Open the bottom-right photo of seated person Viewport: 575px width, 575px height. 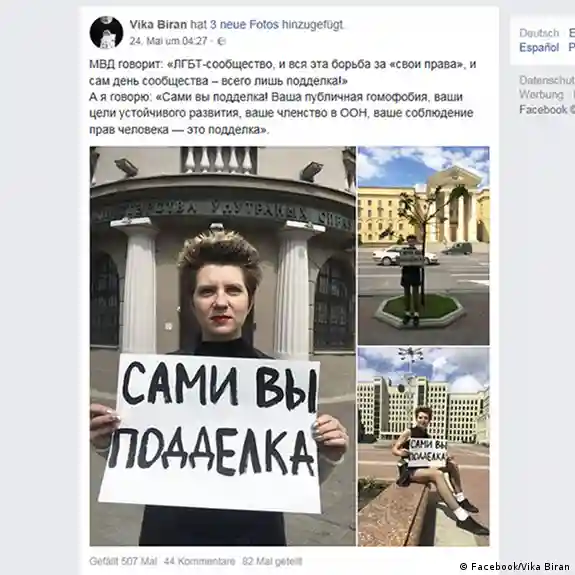coord(424,447)
